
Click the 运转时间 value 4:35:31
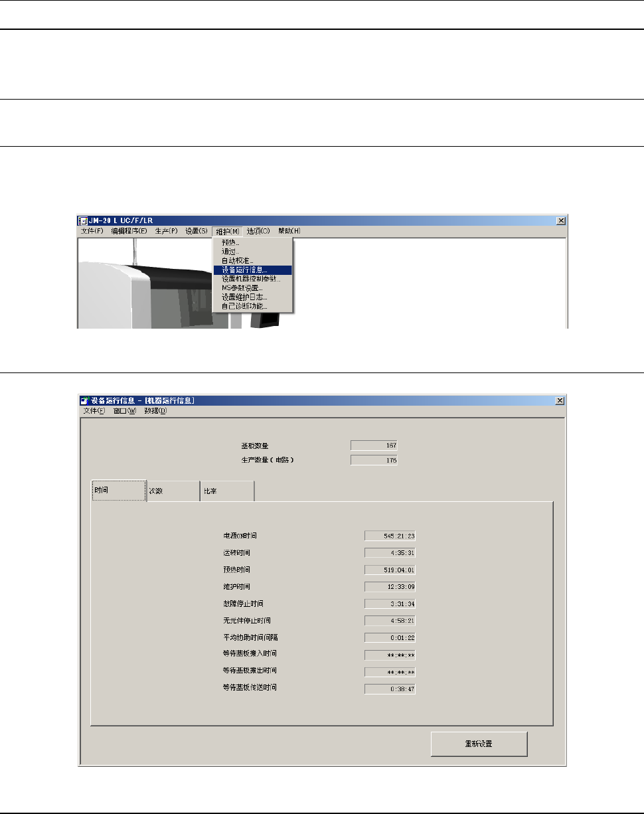point(390,552)
